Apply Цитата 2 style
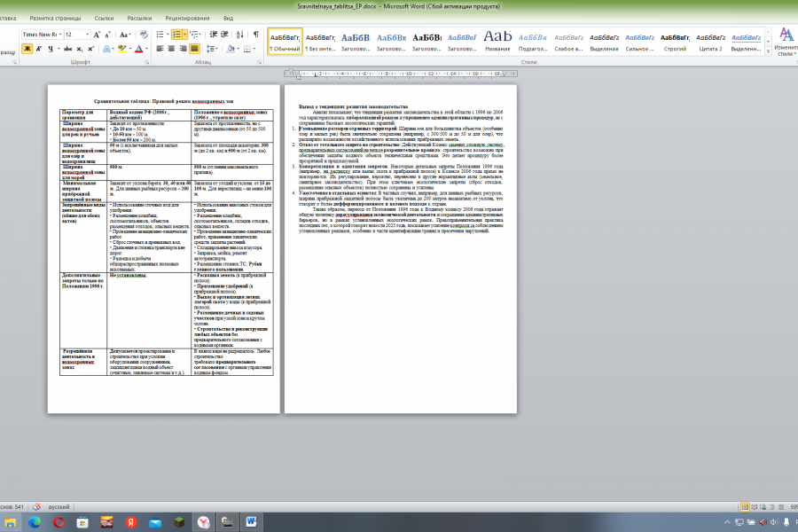The image size is (798, 532). pyautogui.click(x=710, y=42)
